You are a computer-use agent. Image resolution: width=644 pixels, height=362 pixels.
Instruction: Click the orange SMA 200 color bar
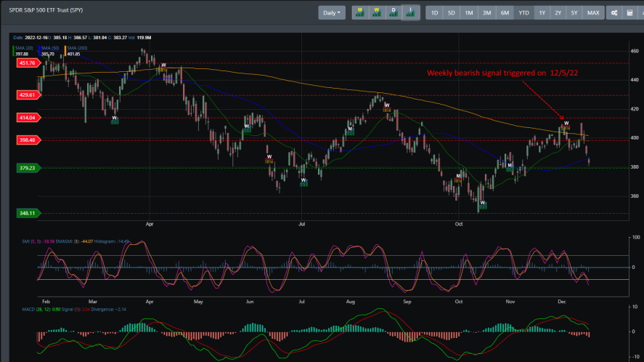(65, 51)
